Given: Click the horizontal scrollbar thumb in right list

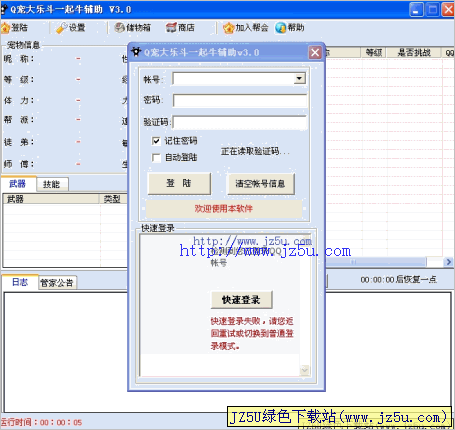Looking at the screenshot, I should tap(376, 262).
